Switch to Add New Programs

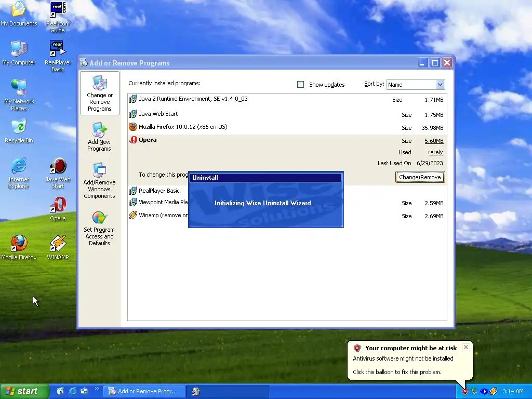click(x=99, y=137)
